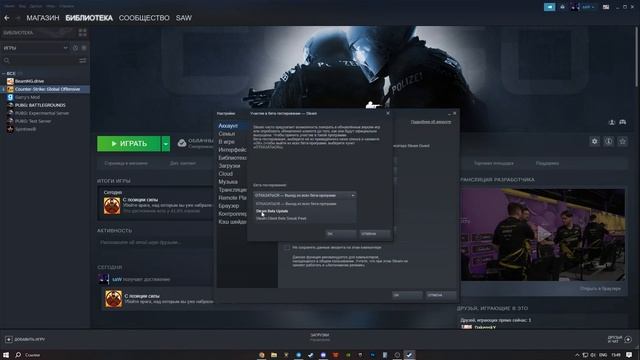Select Браузер in settings sidebar
This screenshot has height=360, width=640.
(229, 206)
